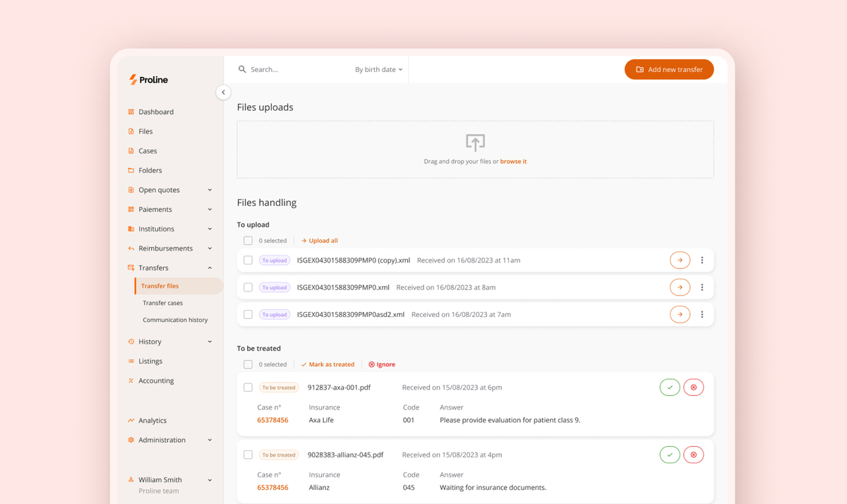
Task: Upload ISGEX04301588309PMP0 (copy).xml with arrow button
Action: click(x=680, y=260)
